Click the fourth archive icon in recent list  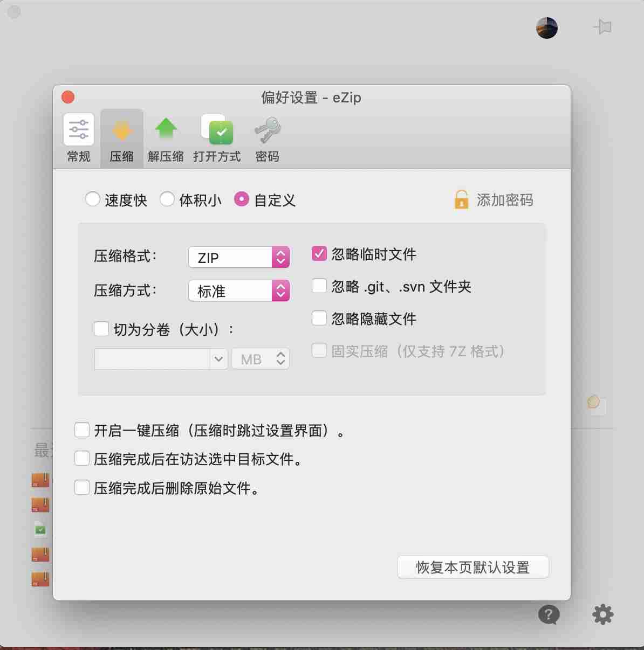pos(40,554)
